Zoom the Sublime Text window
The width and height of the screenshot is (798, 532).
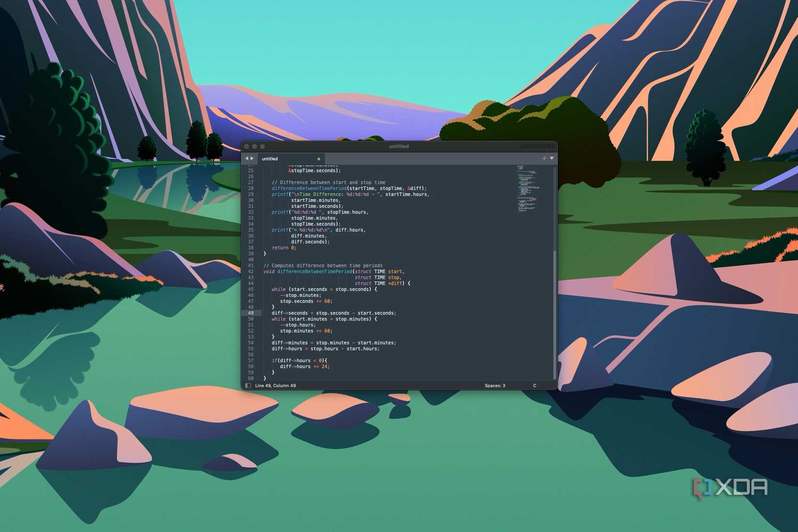pyautogui.click(x=263, y=146)
